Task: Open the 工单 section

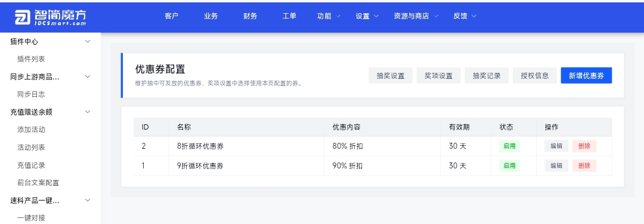Action: point(290,16)
